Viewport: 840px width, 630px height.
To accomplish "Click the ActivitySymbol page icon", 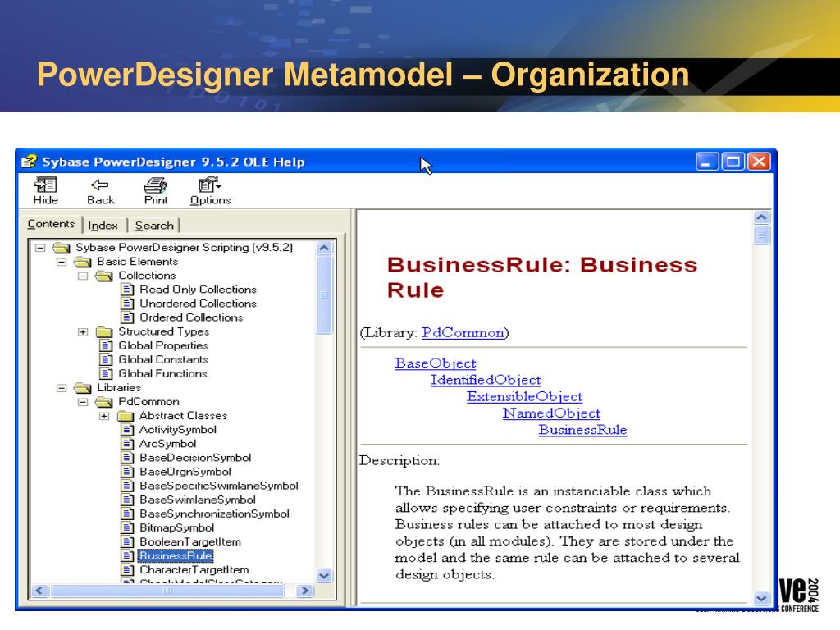I will pyautogui.click(x=127, y=430).
